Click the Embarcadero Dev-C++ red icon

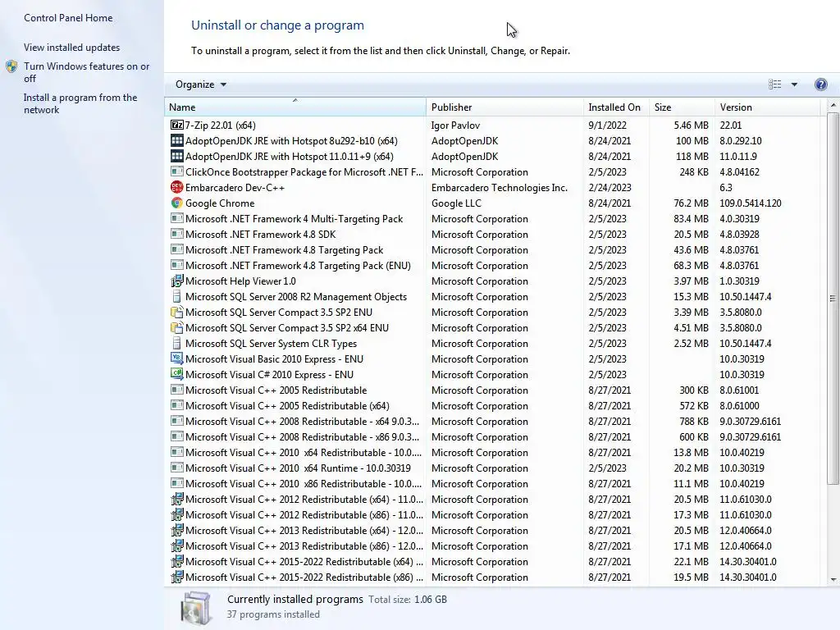pyautogui.click(x=177, y=187)
